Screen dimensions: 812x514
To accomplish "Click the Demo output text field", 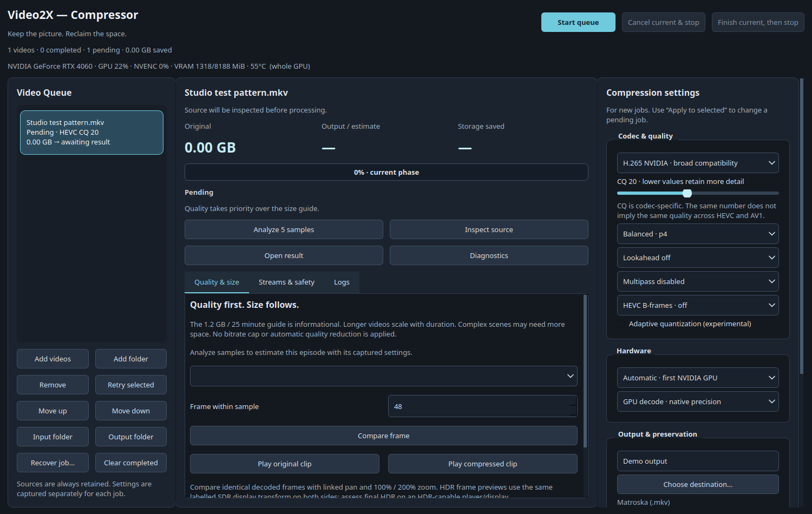I will tap(698, 461).
